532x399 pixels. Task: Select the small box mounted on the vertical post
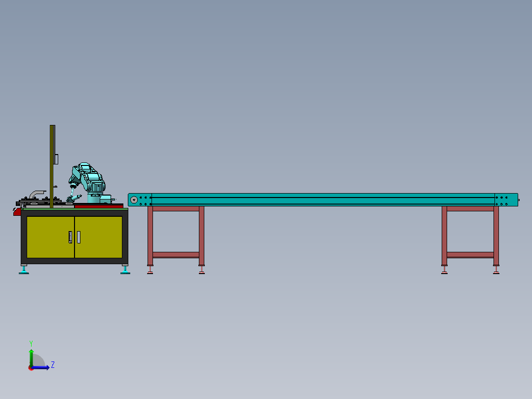tap(56, 159)
